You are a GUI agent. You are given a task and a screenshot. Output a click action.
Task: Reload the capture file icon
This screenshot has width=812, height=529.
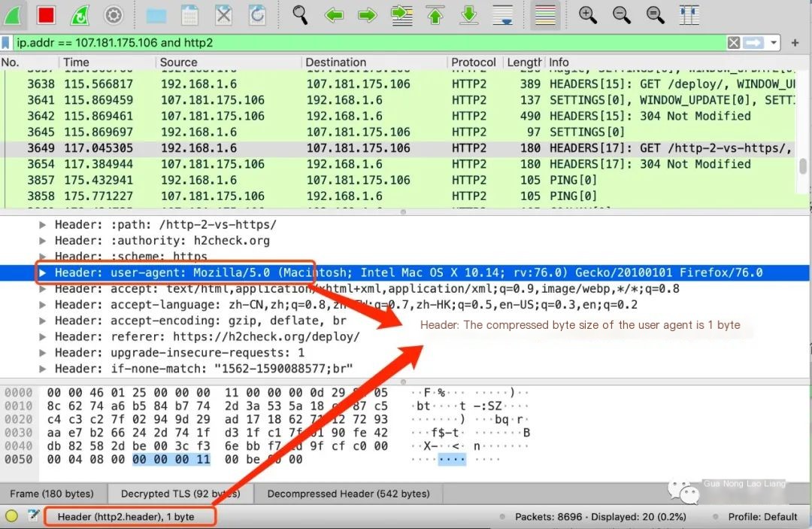[257, 14]
